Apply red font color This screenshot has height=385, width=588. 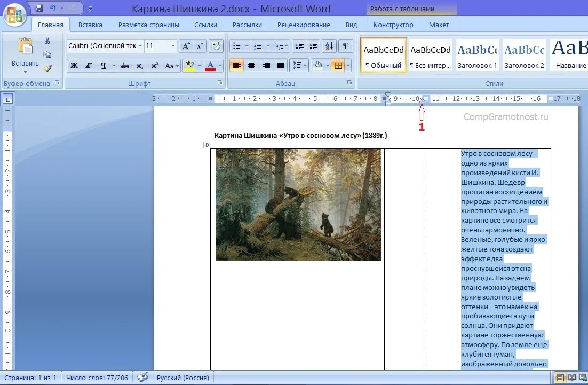click(211, 65)
